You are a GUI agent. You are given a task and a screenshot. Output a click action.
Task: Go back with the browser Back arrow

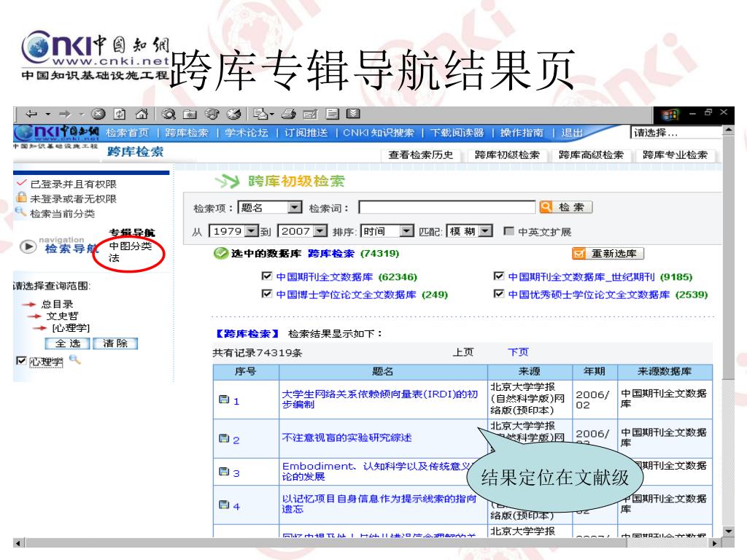tap(31, 114)
